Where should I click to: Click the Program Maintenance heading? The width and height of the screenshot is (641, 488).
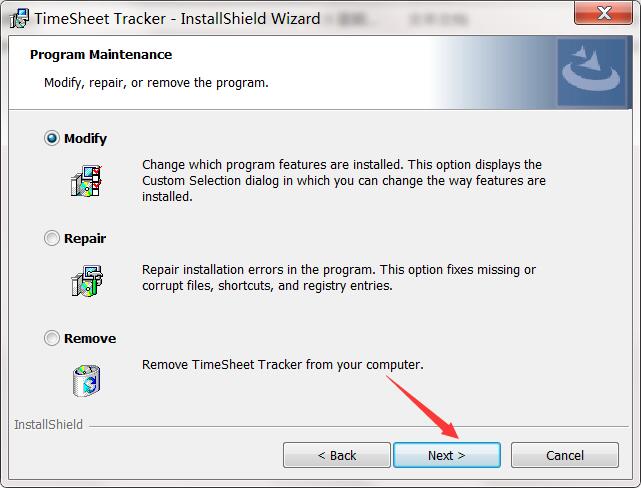click(x=101, y=54)
